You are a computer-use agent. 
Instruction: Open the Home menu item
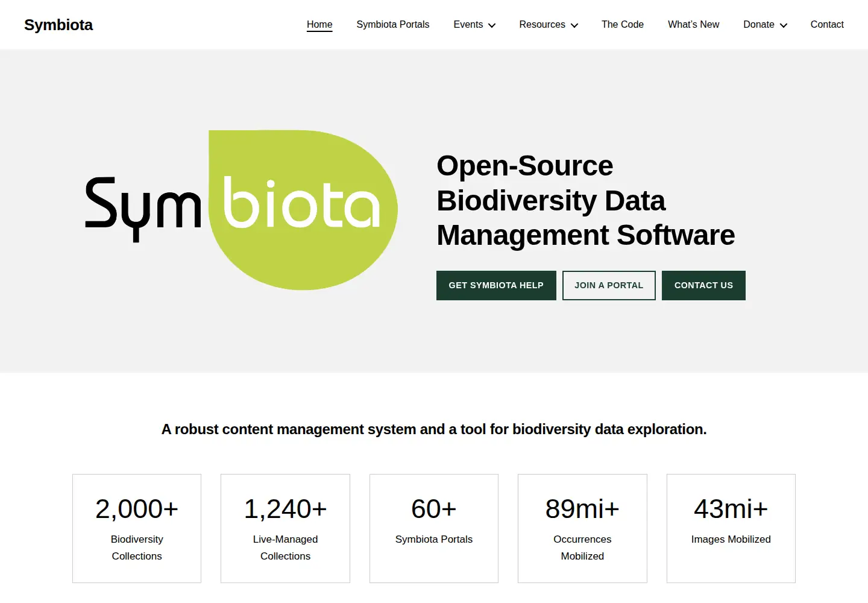pos(319,25)
